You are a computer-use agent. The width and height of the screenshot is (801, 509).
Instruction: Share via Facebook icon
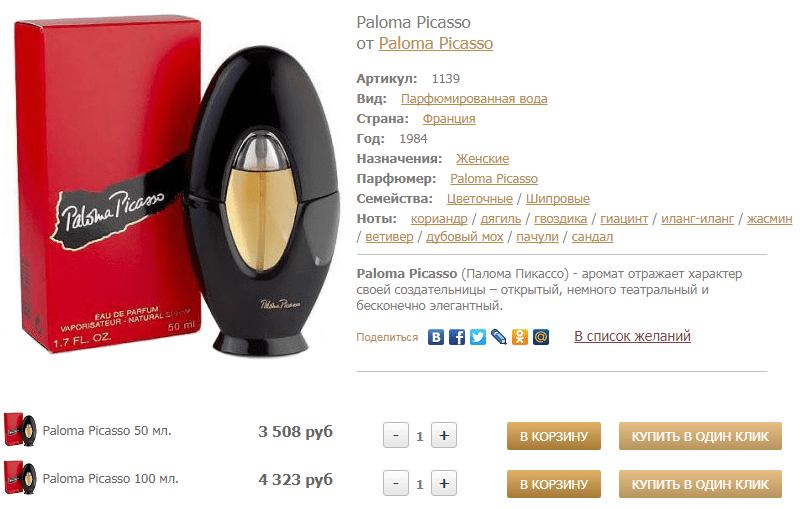457,337
